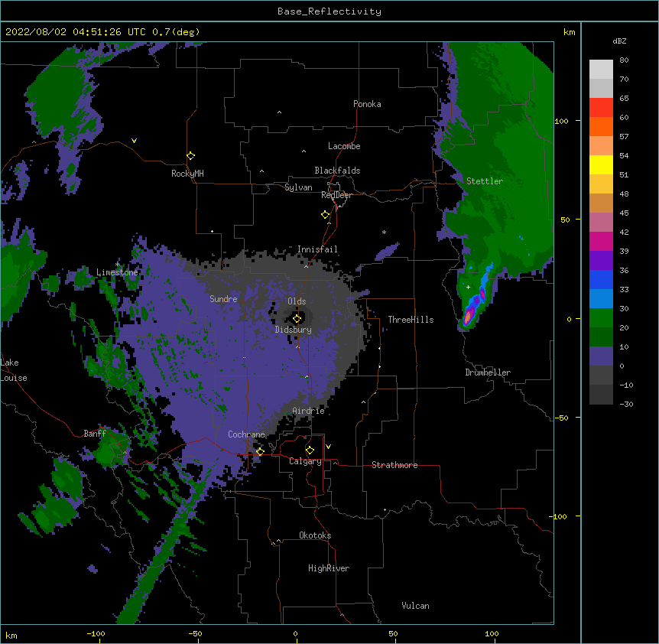Image resolution: width=659 pixels, height=644 pixels.
Task: Click the -100 tick on the bottom axis
Action: tap(96, 633)
